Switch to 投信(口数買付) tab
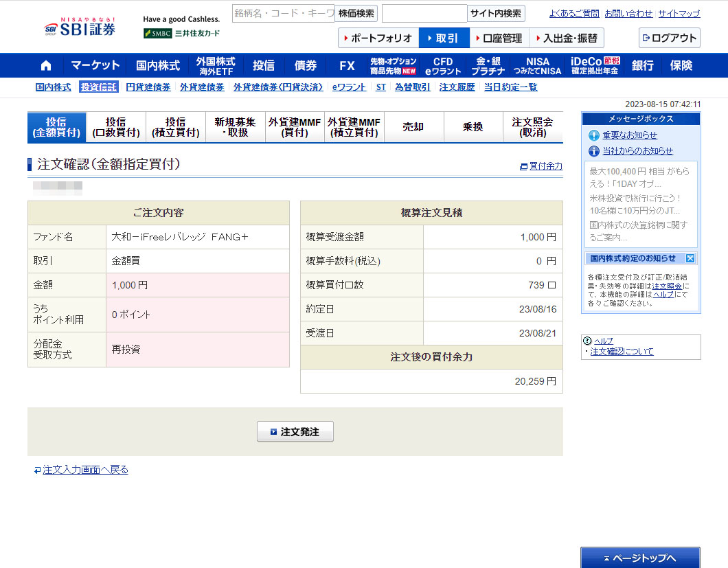This screenshot has width=728, height=568. (116, 127)
